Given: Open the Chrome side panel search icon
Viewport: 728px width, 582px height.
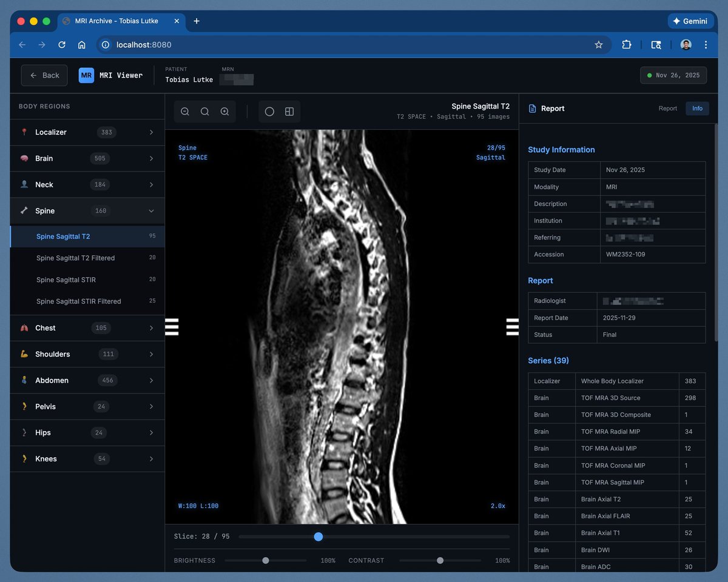Looking at the screenshot, I should click(x=656, y=45).
